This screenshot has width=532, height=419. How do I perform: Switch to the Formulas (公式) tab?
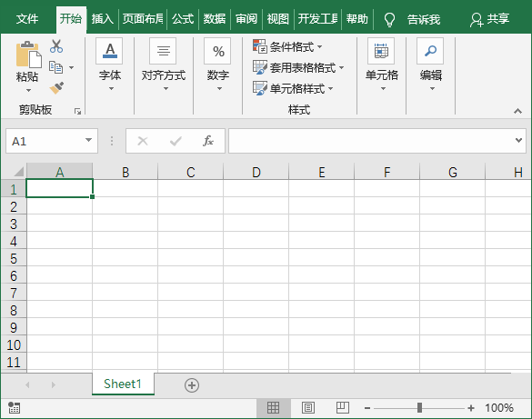click(x=183, y=19)
